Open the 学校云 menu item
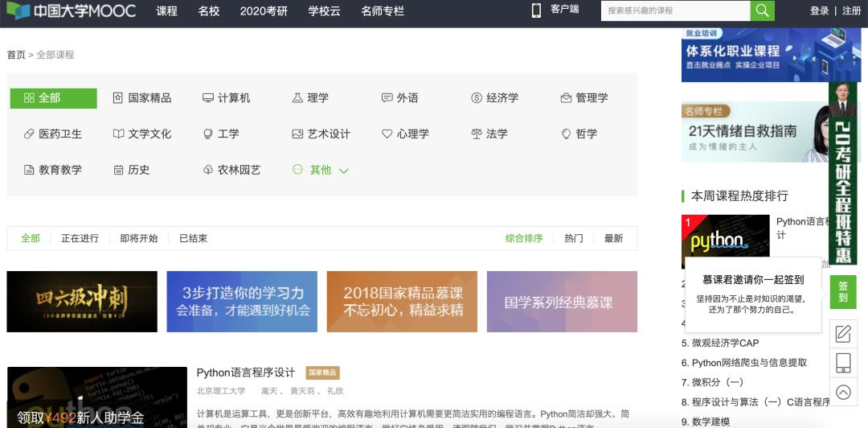 325,11
